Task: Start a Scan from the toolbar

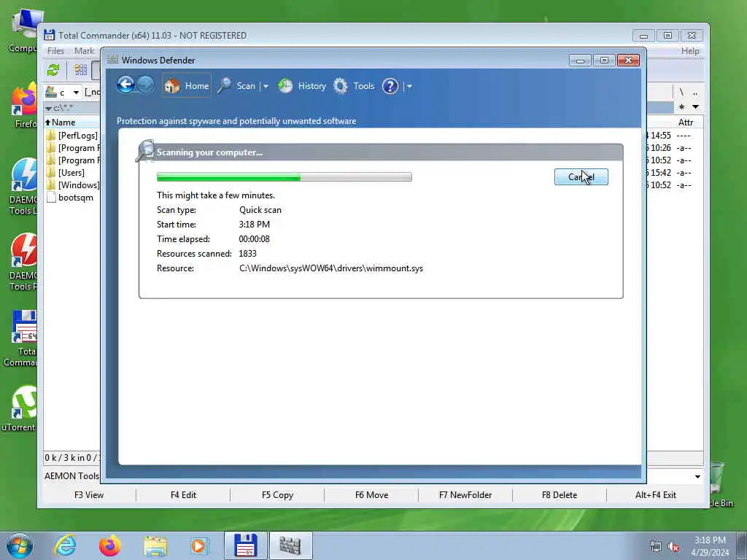Action: [237, 86]
